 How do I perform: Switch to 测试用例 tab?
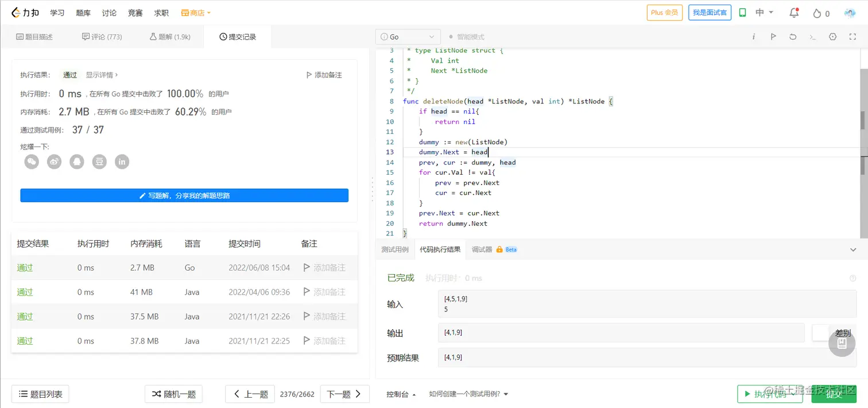pos(395,250)
